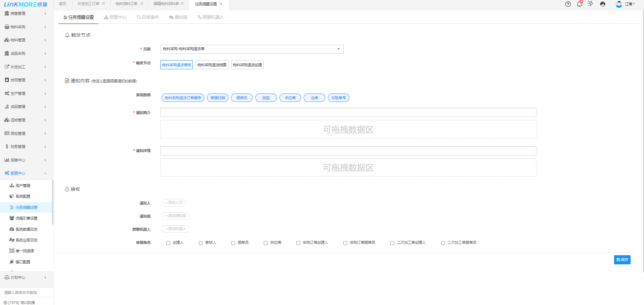Click the 接口配置 plug icon
The width and height of the screenshot is (644, 305).
coord(12,262)
